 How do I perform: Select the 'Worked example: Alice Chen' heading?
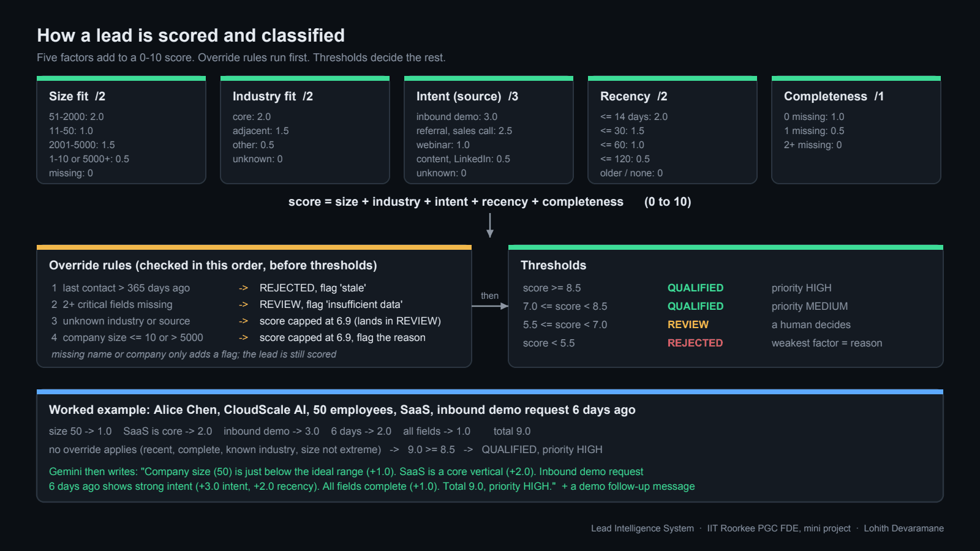(x=342, y=410)
